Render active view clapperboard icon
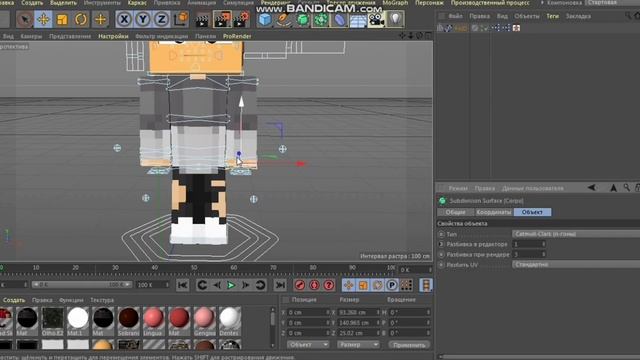The width and height of the screenshot is (640, 360). tap(202, 19)
